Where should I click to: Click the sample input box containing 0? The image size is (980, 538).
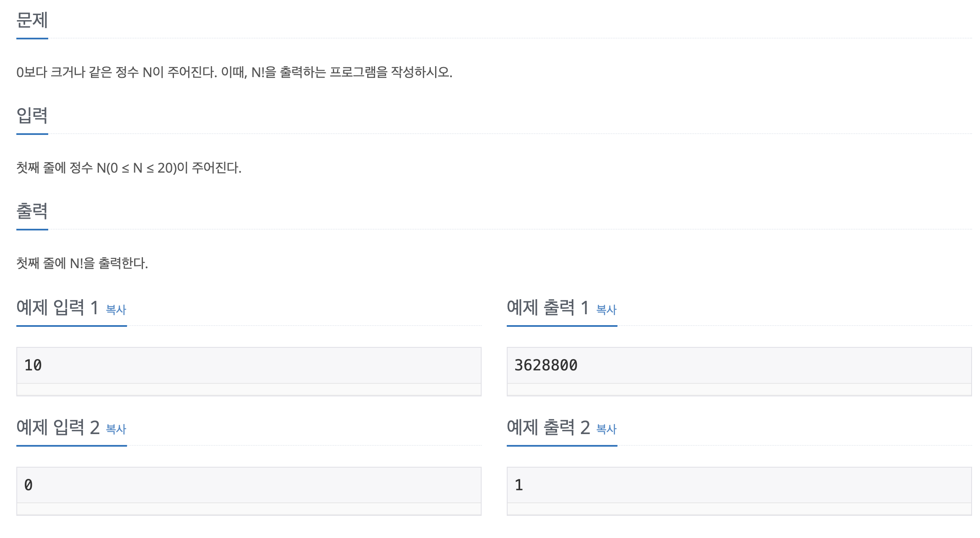(249, 485)
